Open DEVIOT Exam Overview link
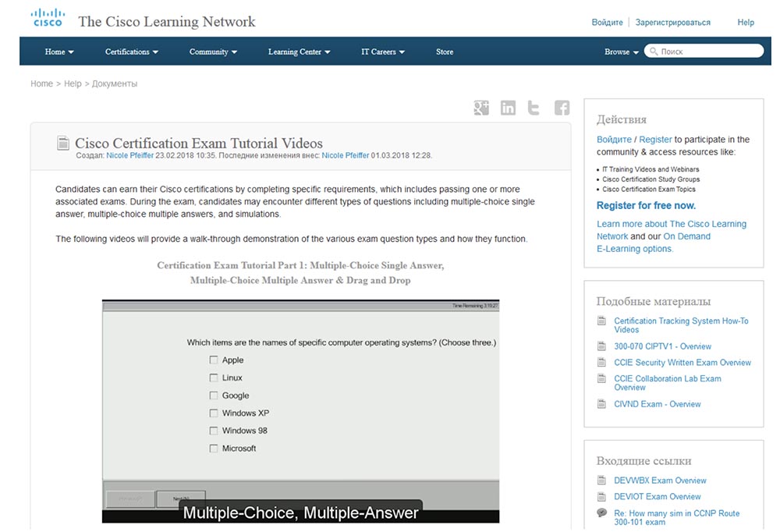The image size is (780, 532). pyautogui.click(x=657, y=497)
